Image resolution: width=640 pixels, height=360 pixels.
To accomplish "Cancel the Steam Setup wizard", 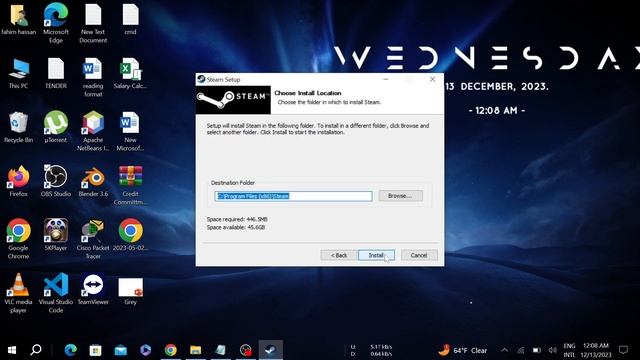I will click(419, 255).
